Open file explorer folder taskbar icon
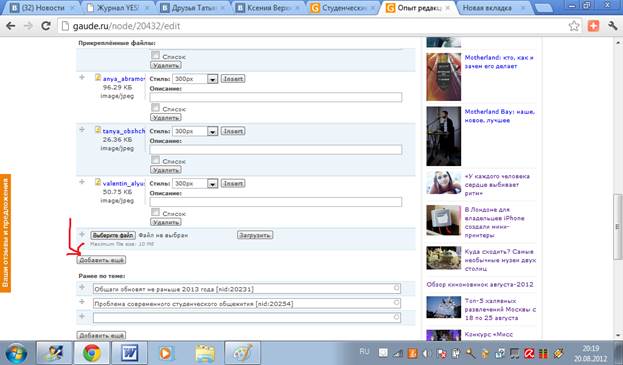Image resolution: width=623 pixels, height=365 pixels. click(205, 353)
